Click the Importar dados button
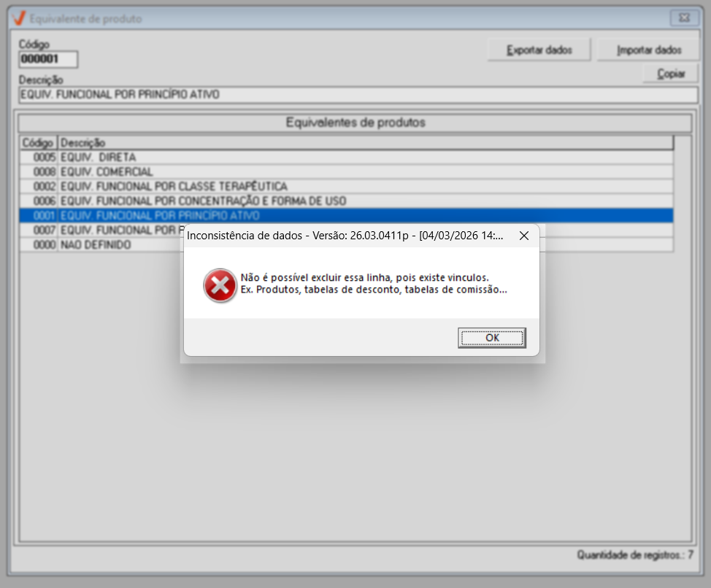Screen dimensions: 711x588 (648, 50)
